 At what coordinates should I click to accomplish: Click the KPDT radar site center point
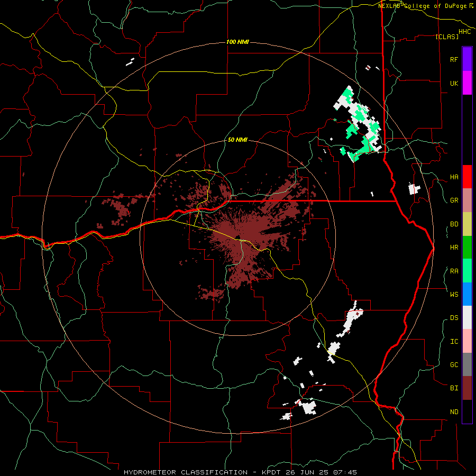237,237
